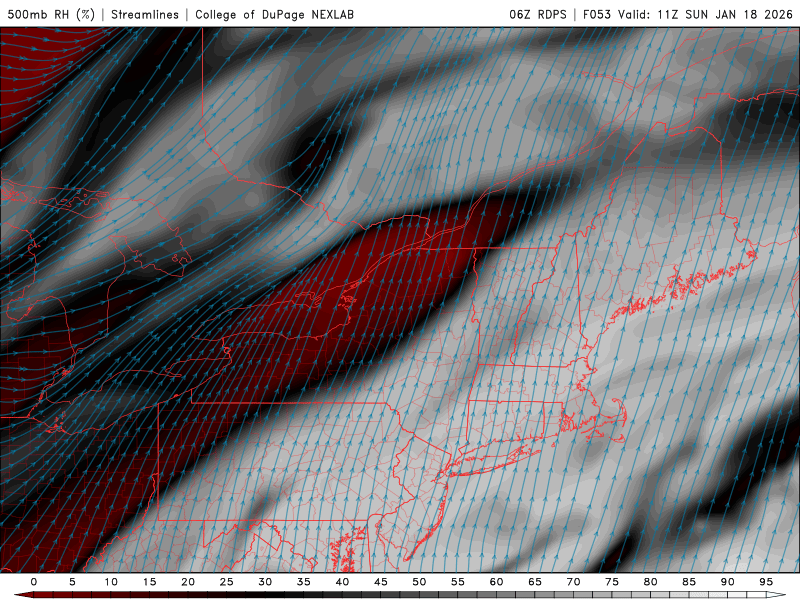
Task: Click the color scale label "65"
Action: pos(535,582)
